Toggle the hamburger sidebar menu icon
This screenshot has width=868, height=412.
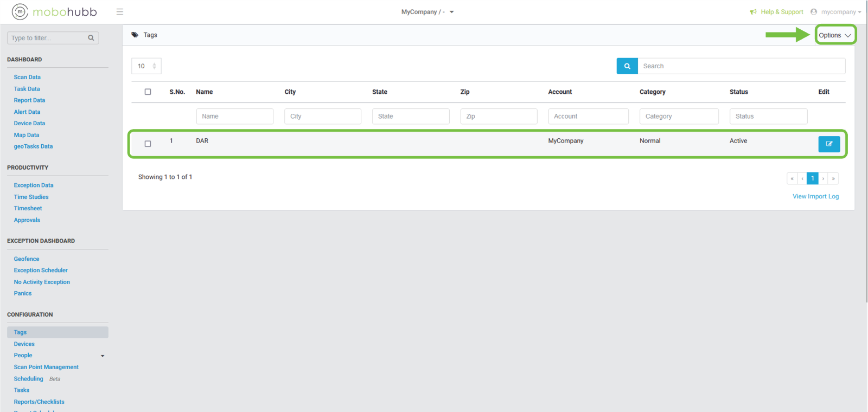(120, 12)
